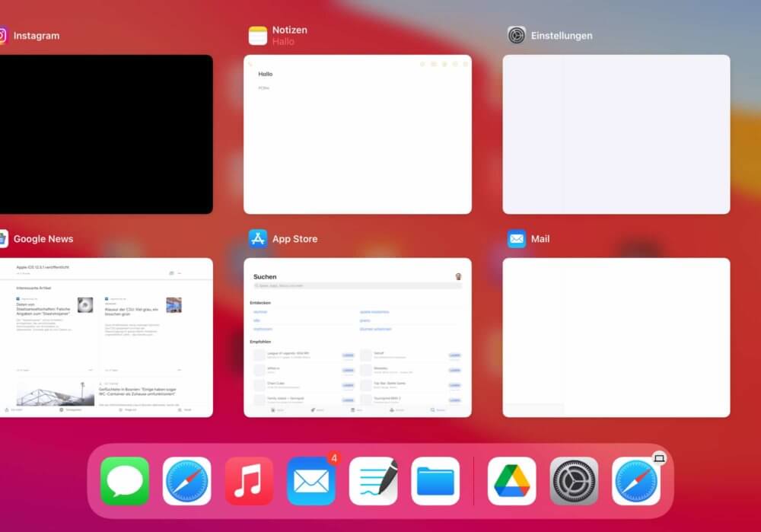Screen dimensions: 761x532
Task: Open Messages from the dock
Action: 125,481
